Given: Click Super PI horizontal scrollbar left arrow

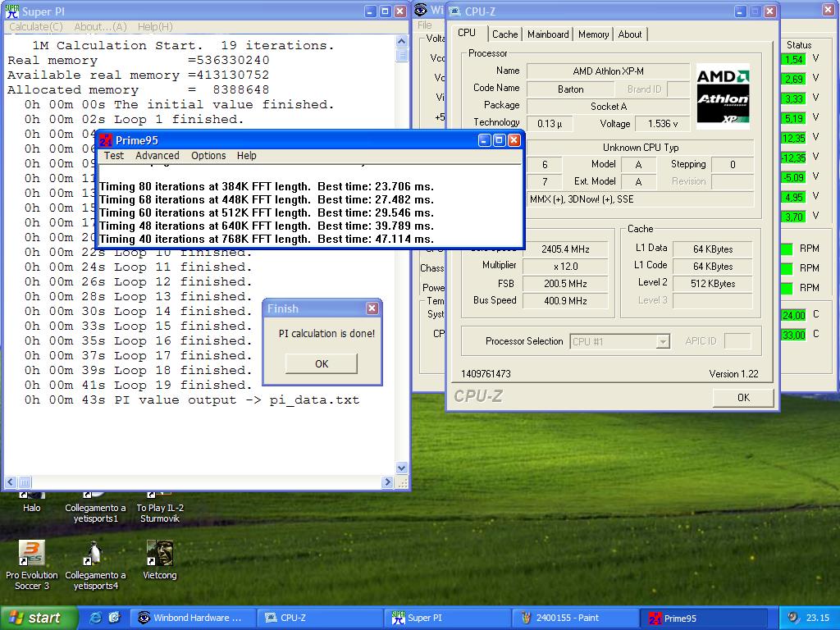Looking at the screenshot, I should pos(11,482).
